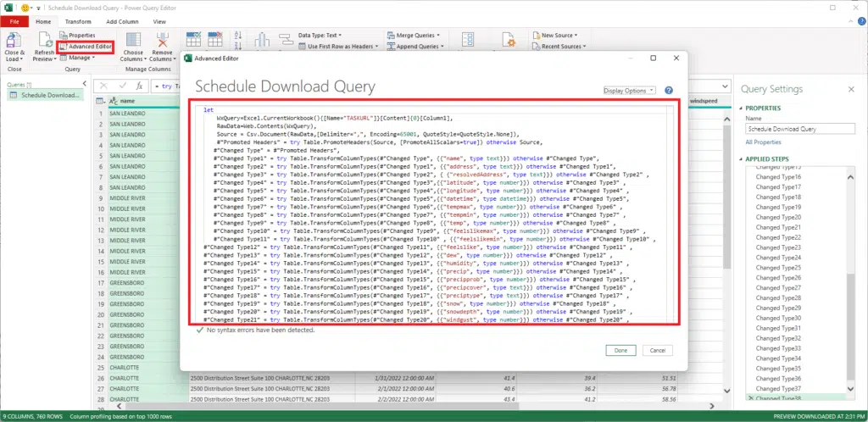
Task: Open the Display Options dropdown
Action: click(x=629, y=91)
